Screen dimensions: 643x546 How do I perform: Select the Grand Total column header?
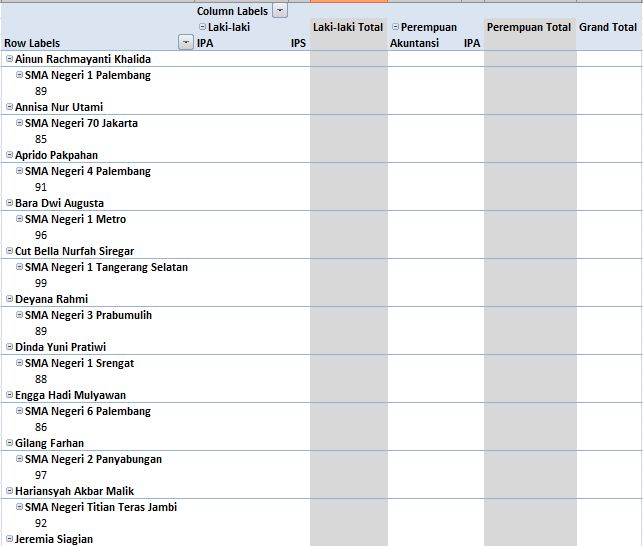608,27
